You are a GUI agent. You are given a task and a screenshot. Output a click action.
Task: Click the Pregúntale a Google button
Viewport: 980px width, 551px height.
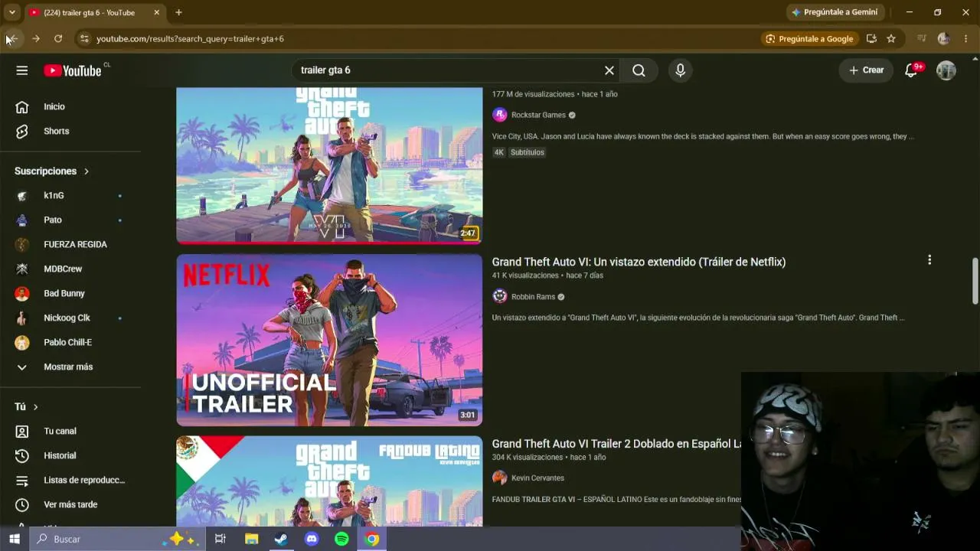tap(809, 39)
